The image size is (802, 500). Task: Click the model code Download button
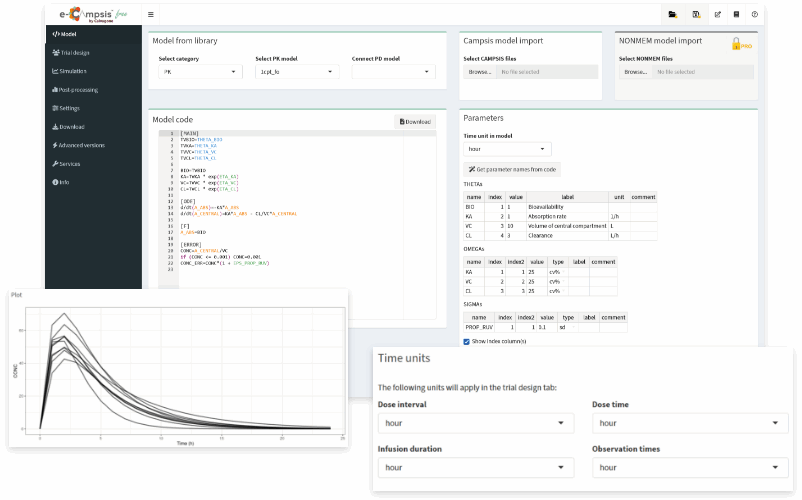[415, 122]
